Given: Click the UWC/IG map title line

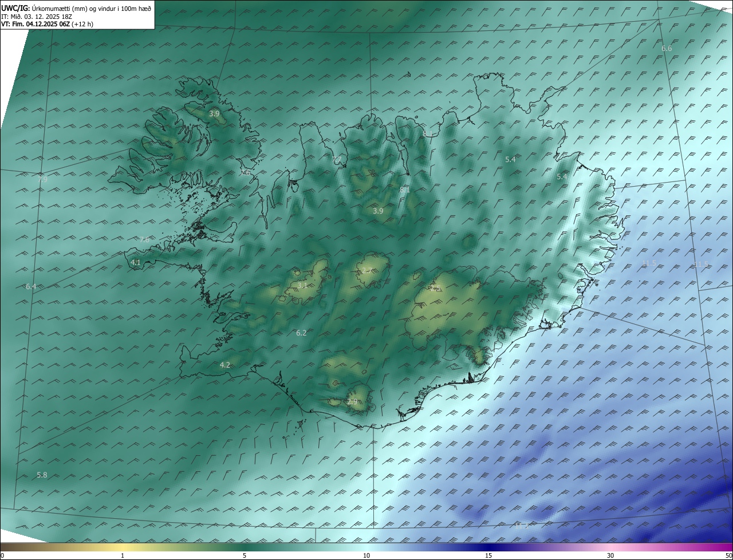Looking at the screenshot, I should click(x=76, y=8).
